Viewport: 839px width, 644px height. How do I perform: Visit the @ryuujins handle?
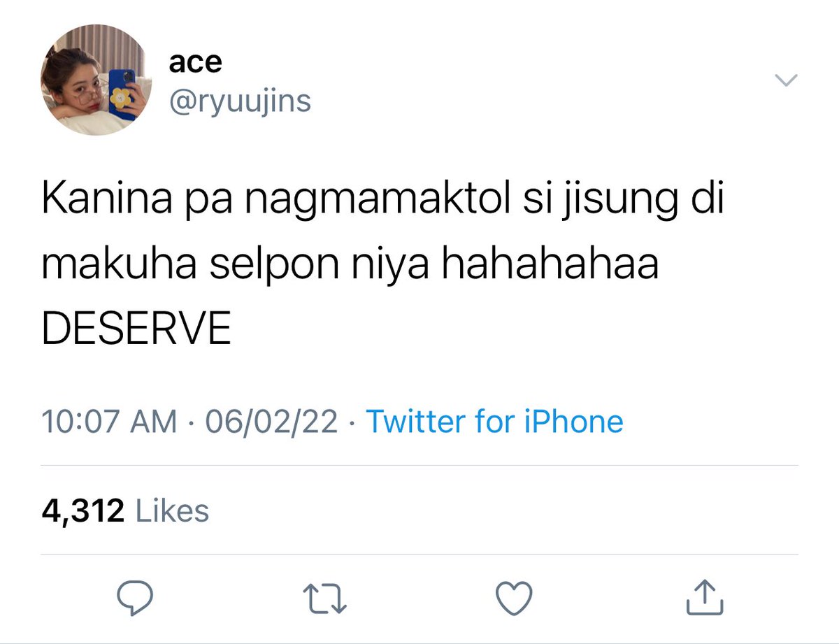coord(240,101)
